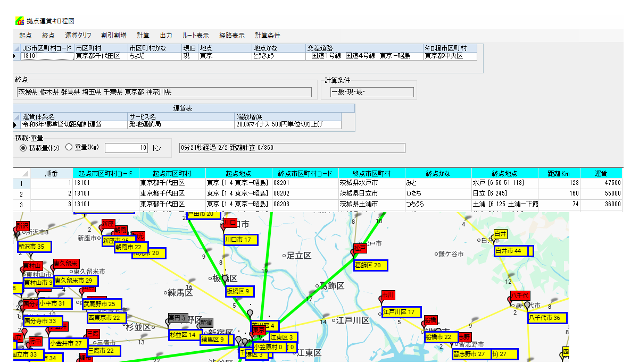Click the red 所沢 map pin
The width and height of the screenshot is (639, 364).
point(22,226)
